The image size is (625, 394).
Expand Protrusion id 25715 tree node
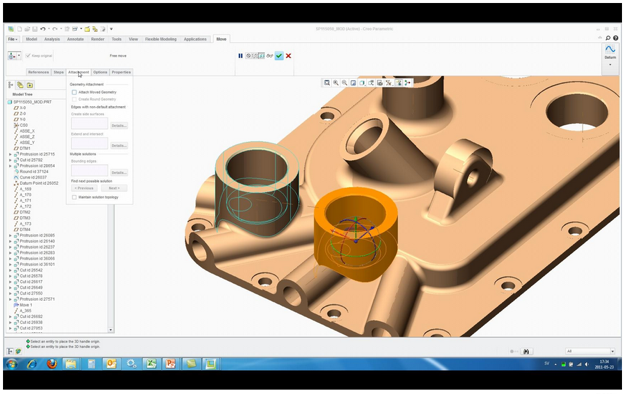10,154
